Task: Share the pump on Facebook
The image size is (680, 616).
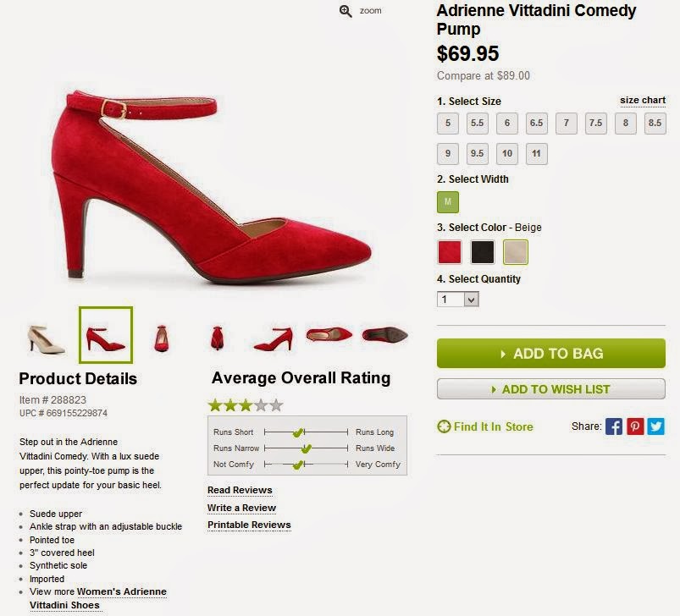Action: pos(614,426)
